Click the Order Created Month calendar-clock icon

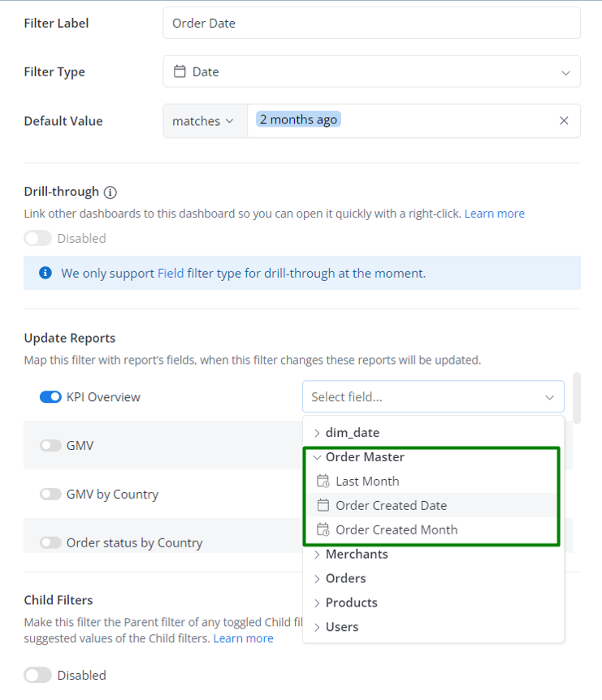tap(323, 530)
